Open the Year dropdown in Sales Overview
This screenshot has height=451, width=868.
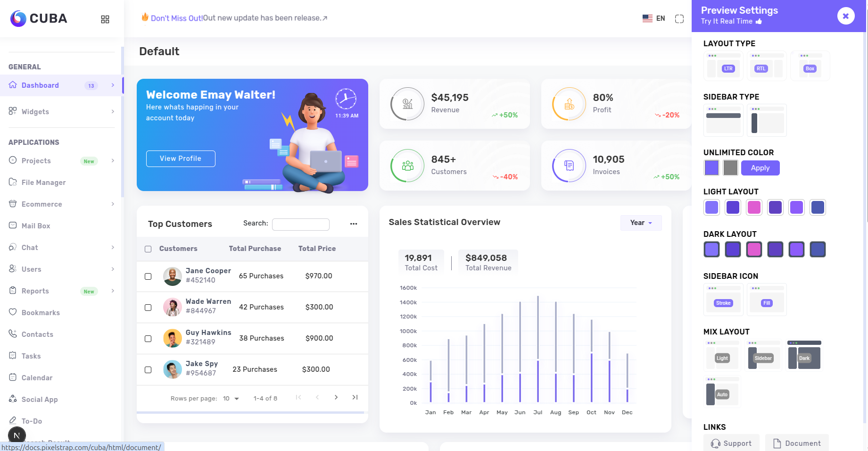point(641,223)
